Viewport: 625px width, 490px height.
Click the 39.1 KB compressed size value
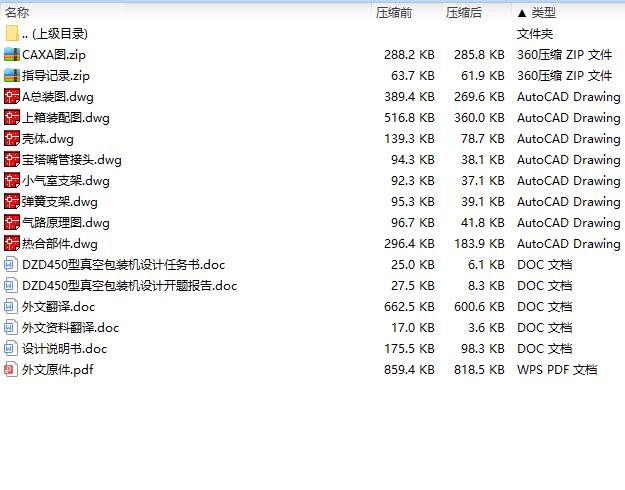pyautogui.click(x=483, y=202)
